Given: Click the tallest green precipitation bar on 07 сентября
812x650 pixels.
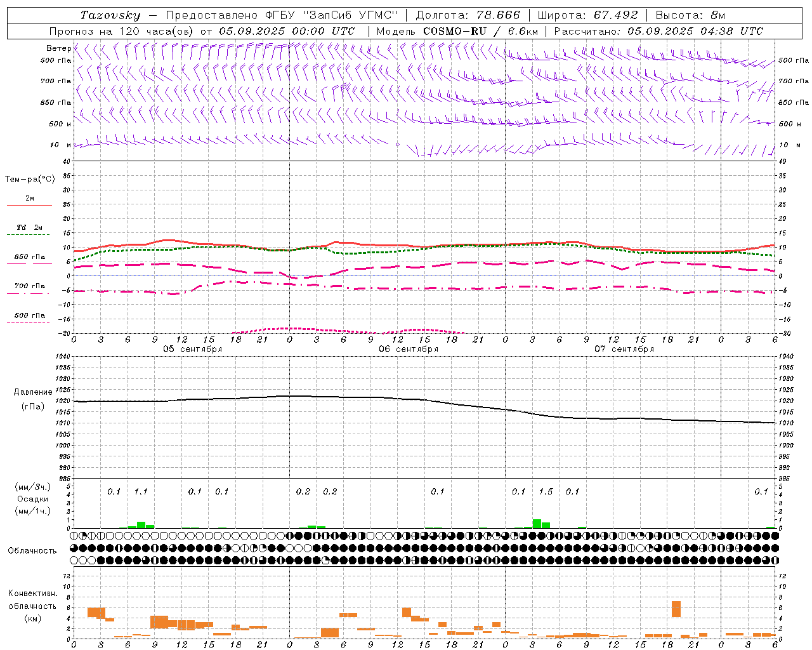Looking at the screenshot, I should click(537, 524).
